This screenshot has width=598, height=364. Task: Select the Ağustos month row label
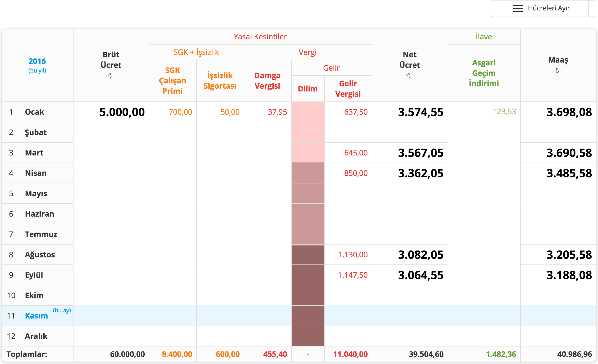tap(40, 255)
